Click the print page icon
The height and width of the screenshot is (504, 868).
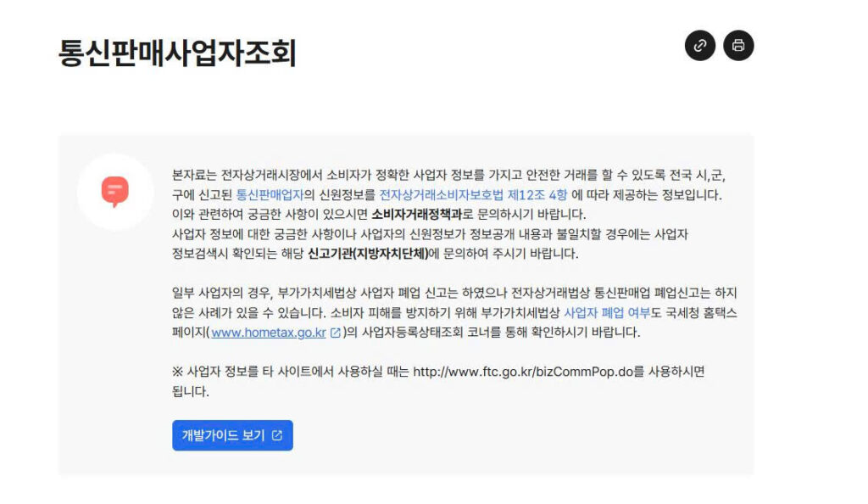pyautogui.click(x=738, y=46)
